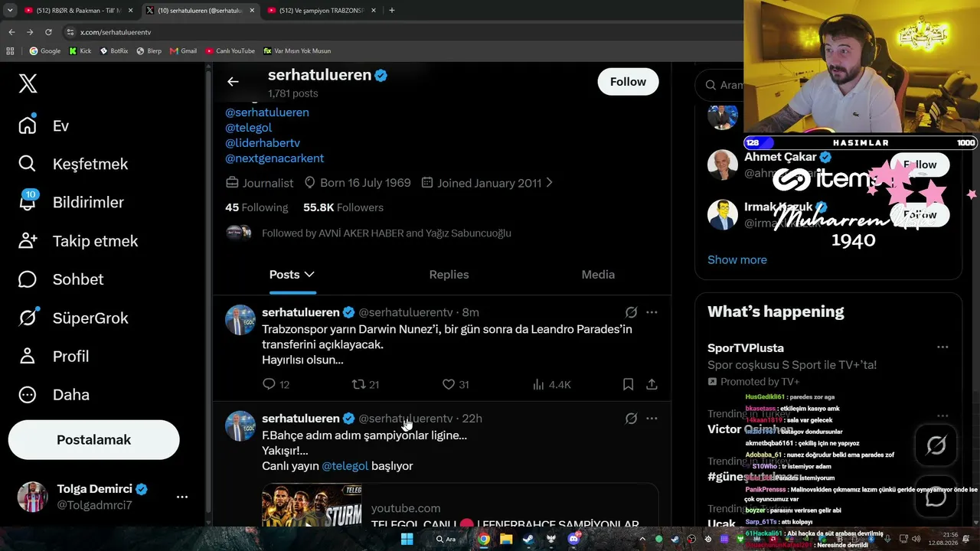The image size is (980, 551).
Task: Open @telegol link in bio
Action: (x=248, y=128)
